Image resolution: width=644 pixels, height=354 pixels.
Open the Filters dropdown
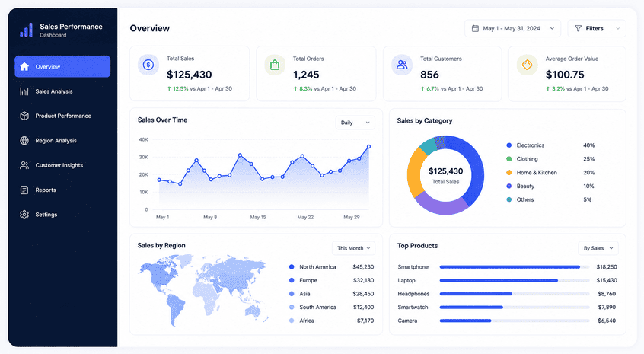click(x=597, y=28)
